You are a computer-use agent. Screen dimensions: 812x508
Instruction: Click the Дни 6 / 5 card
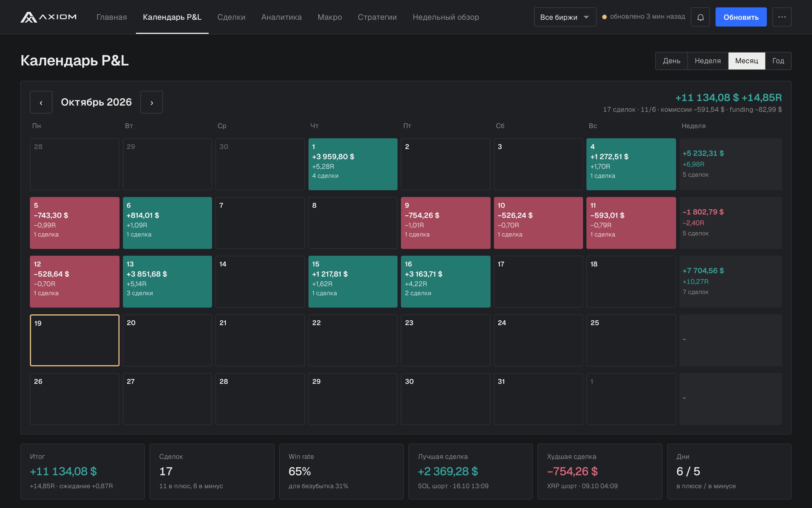729,471
